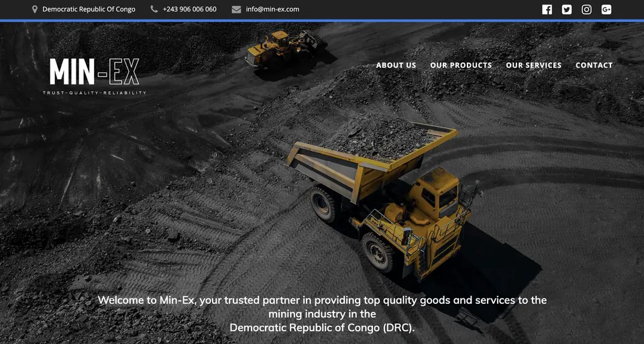Open the Our Products menu item
644x344 pixels.
tap(461, 65)
